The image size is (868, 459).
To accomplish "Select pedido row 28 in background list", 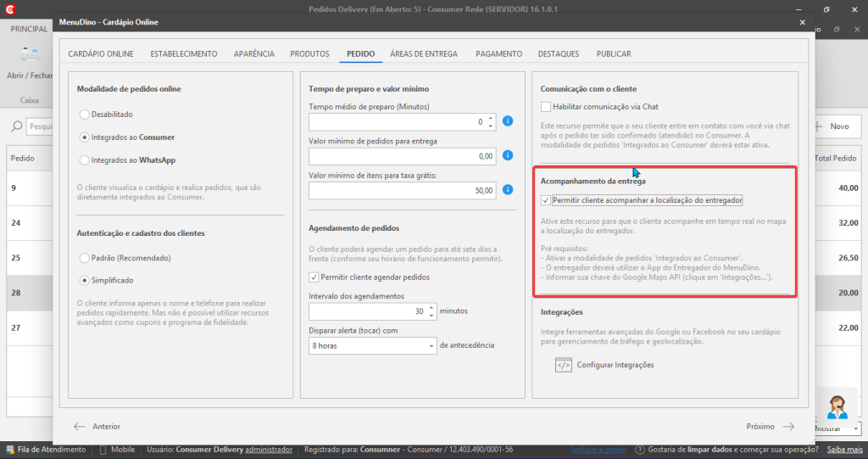I will [30, 293].
